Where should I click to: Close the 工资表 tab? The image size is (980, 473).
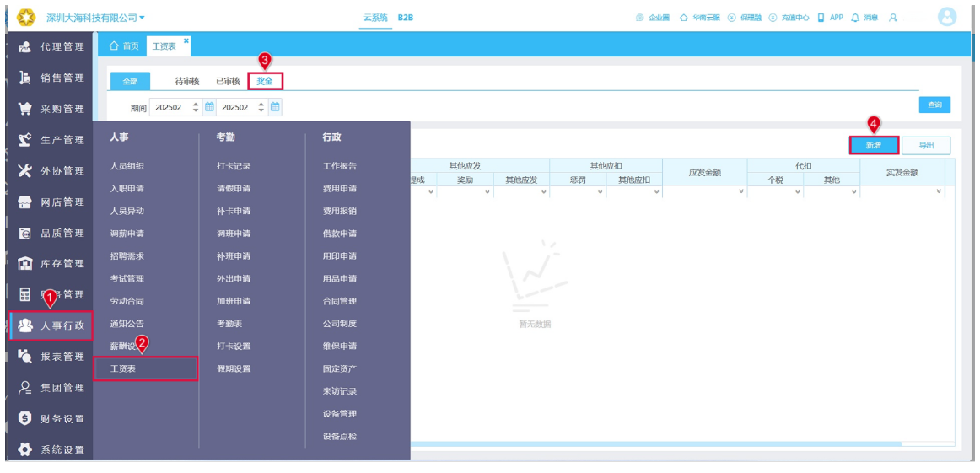186,40
